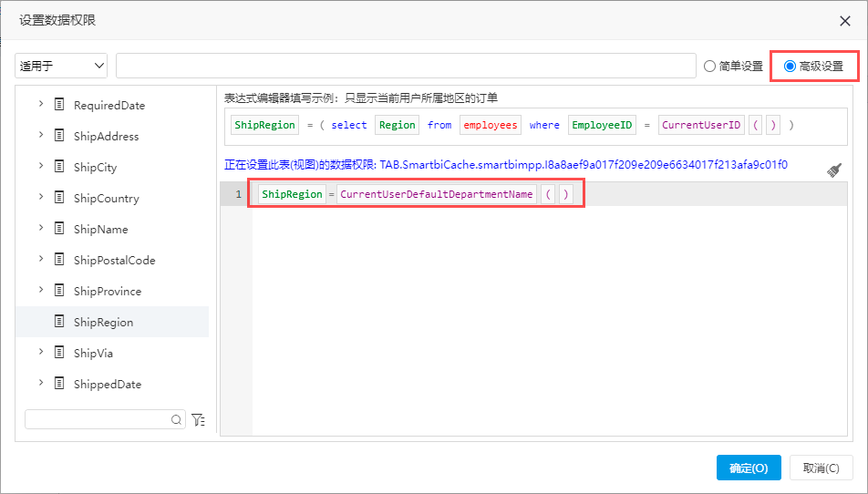Viewport: 868px width, 494px height.
Task: Expand the ShipName tree node
Action: pyautogui.click(x=41, y=227)
